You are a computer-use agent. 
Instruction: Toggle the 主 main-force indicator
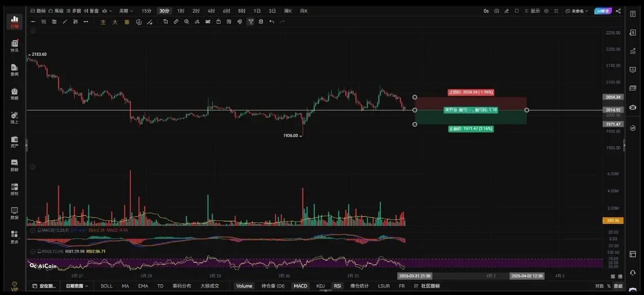click(103, 22)
